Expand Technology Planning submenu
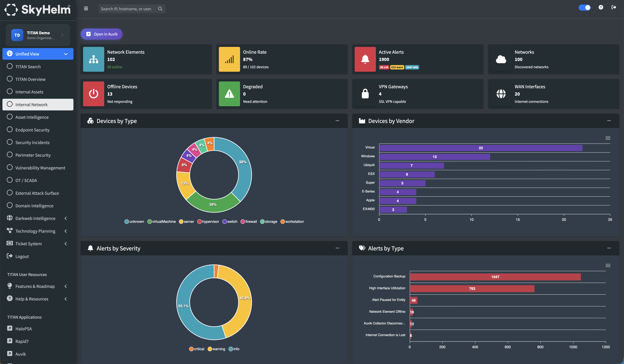The height and width of the screenshot is (364, 624). coord(38,231)
